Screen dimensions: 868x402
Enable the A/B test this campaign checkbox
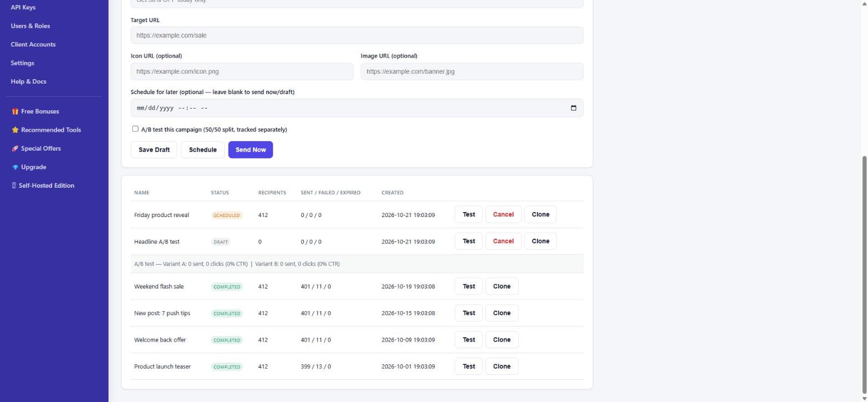point(135,129)
